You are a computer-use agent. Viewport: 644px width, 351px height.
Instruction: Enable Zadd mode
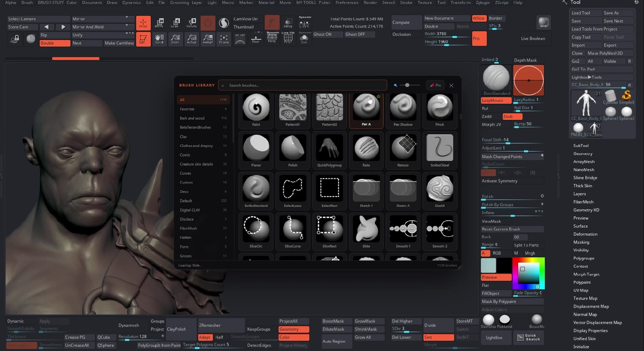(491, 116)
